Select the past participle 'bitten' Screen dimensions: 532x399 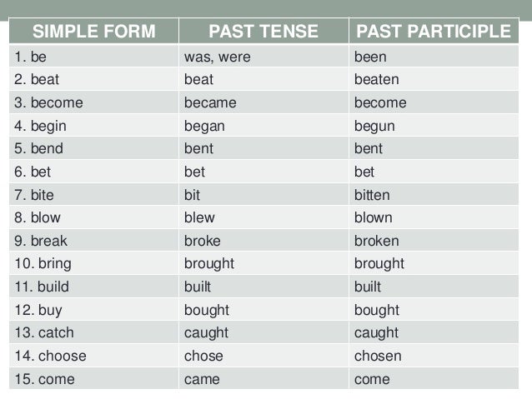point(372,195)
